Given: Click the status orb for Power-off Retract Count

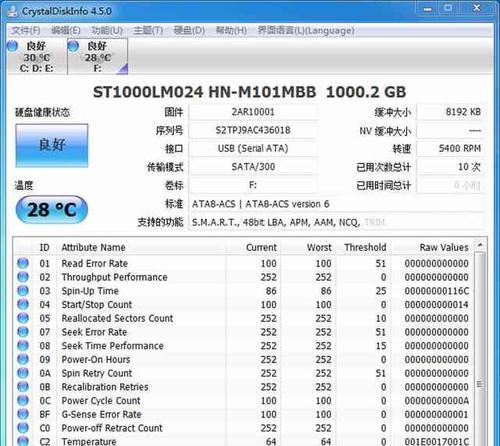Looking at the screenshot, I should coord(23,428).
